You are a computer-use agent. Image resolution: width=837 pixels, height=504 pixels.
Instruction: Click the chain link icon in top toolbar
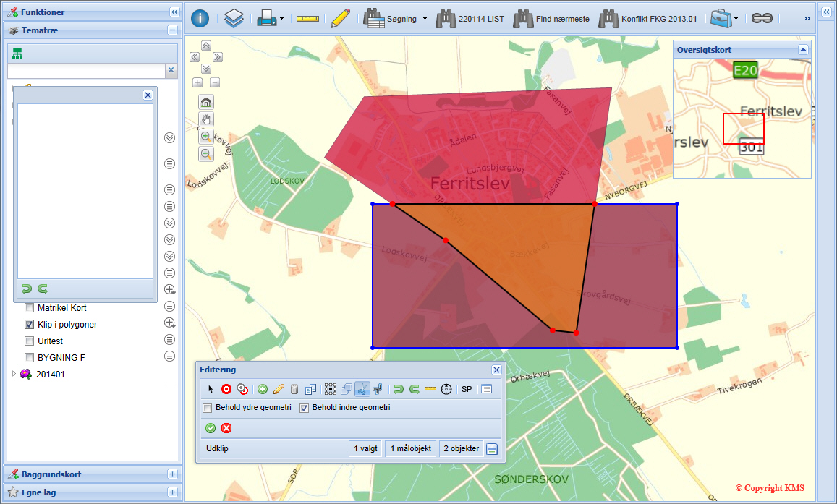coord(762,18)
